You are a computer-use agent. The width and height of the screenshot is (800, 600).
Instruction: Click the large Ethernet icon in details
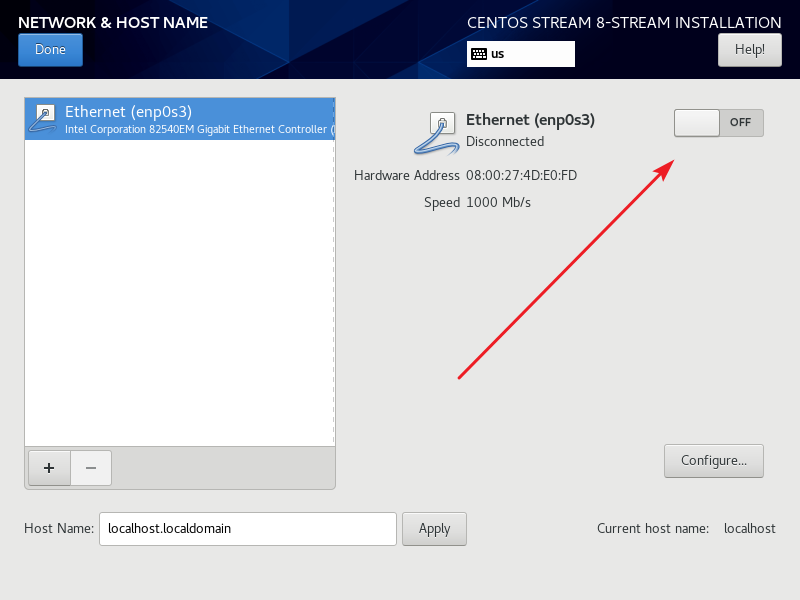(x=436, y=134)
